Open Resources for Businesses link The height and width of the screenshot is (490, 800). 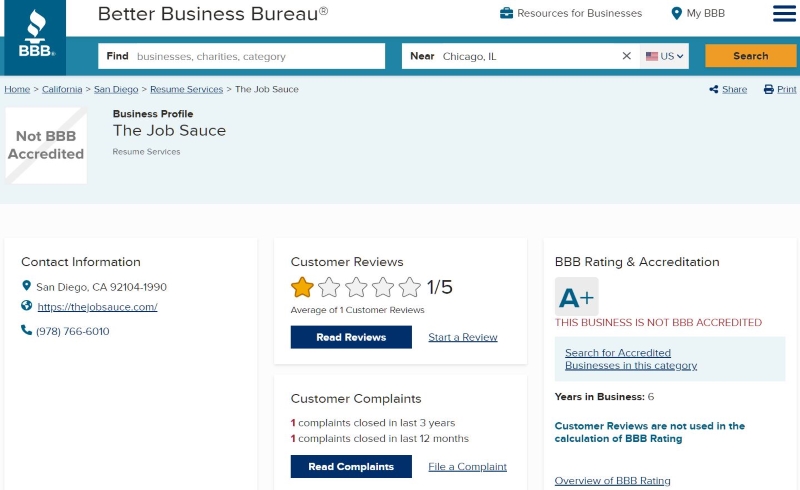coord(579,13)
